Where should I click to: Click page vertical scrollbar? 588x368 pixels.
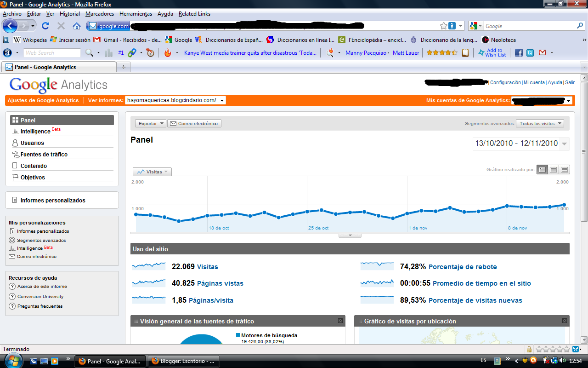(584, 152)
